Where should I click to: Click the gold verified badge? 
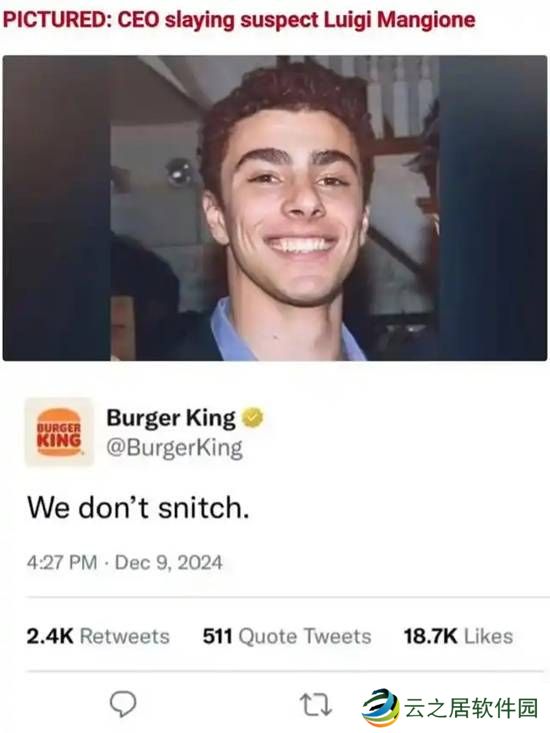[x=252, y=417]
